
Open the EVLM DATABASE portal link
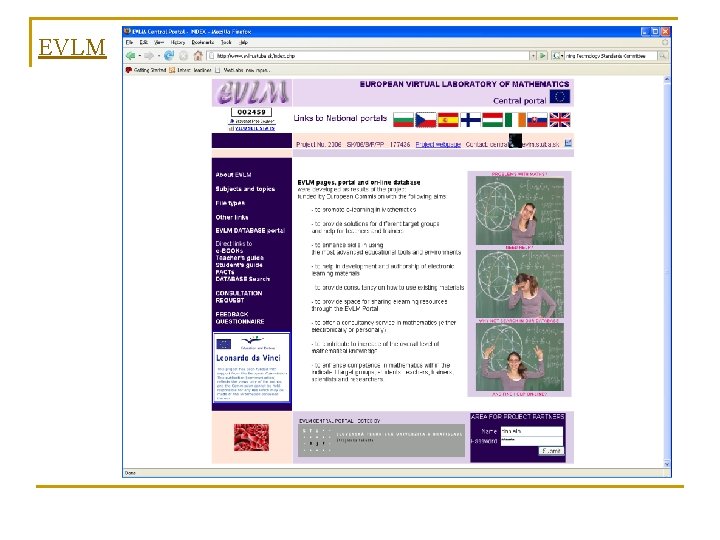pyautogui.click(x=250, y=231)
